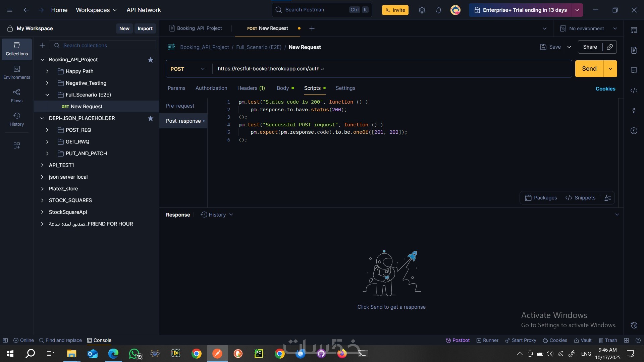Viewport: 644px width, 362px height.
Task: Toggle star on Booking_API_Project collection
Action: click(151, 60)
